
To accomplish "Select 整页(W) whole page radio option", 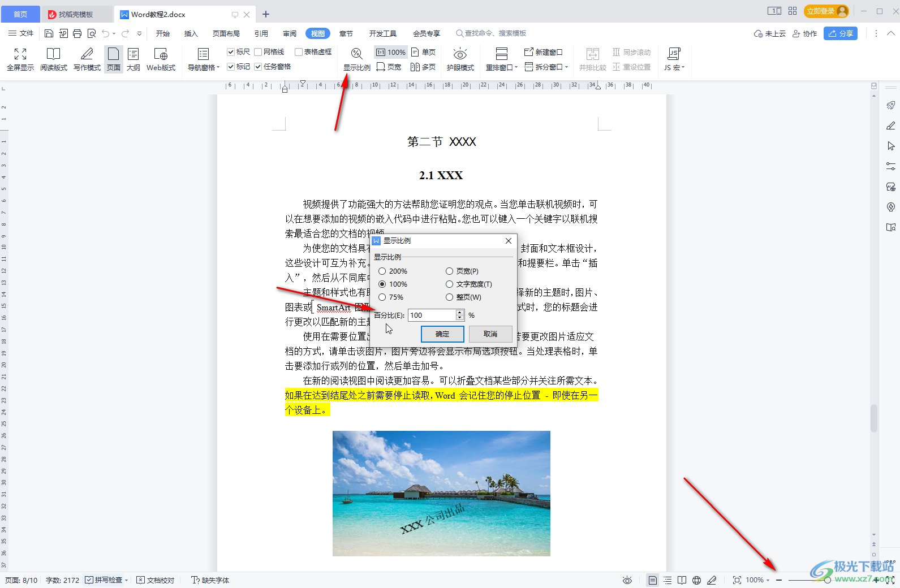I will (450, 297).
